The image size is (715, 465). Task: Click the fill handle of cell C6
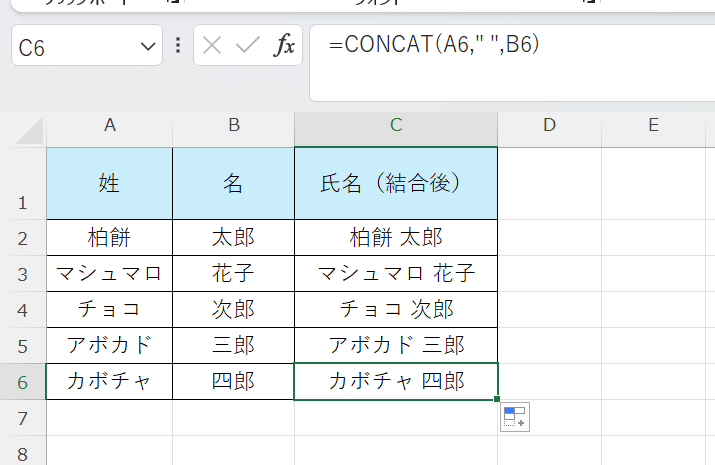click(x=497, y=399)
